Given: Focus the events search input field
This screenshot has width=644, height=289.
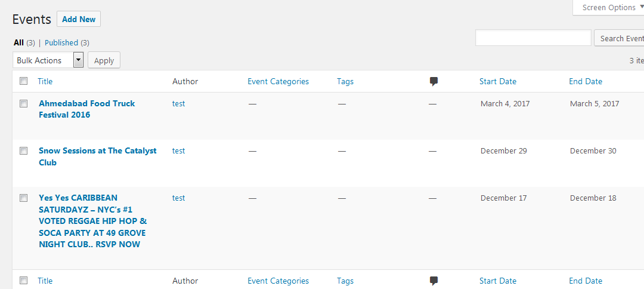Looking at the screenshot, I should click(533, 38).
